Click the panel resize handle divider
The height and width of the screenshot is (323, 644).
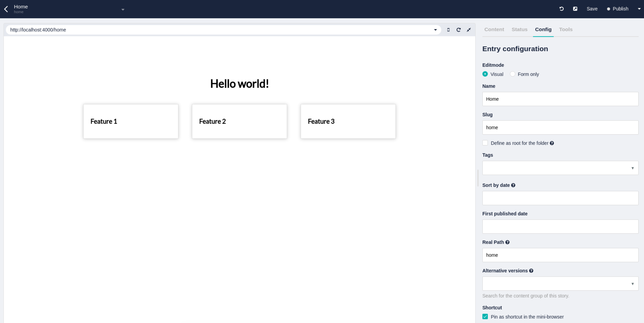478,178
